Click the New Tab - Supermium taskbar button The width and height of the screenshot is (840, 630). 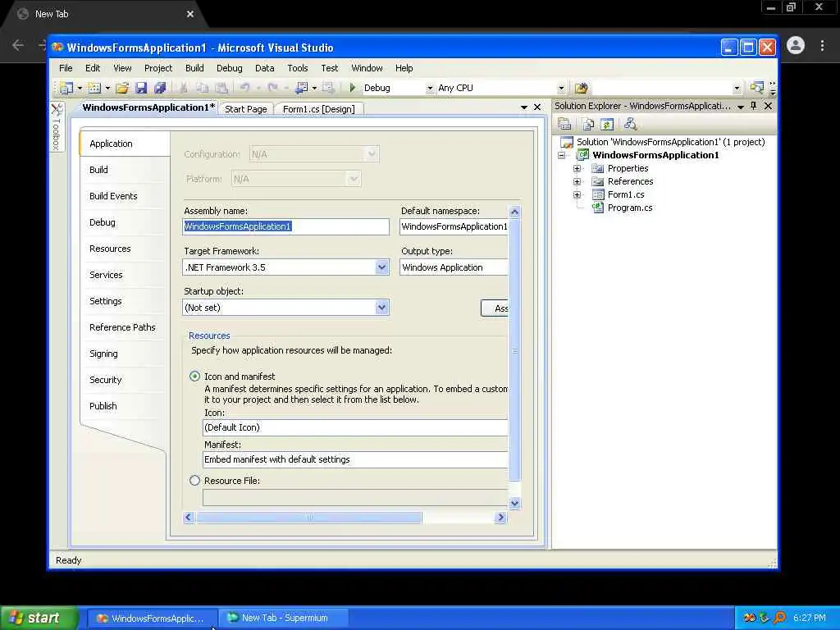[x=285, y=619]
